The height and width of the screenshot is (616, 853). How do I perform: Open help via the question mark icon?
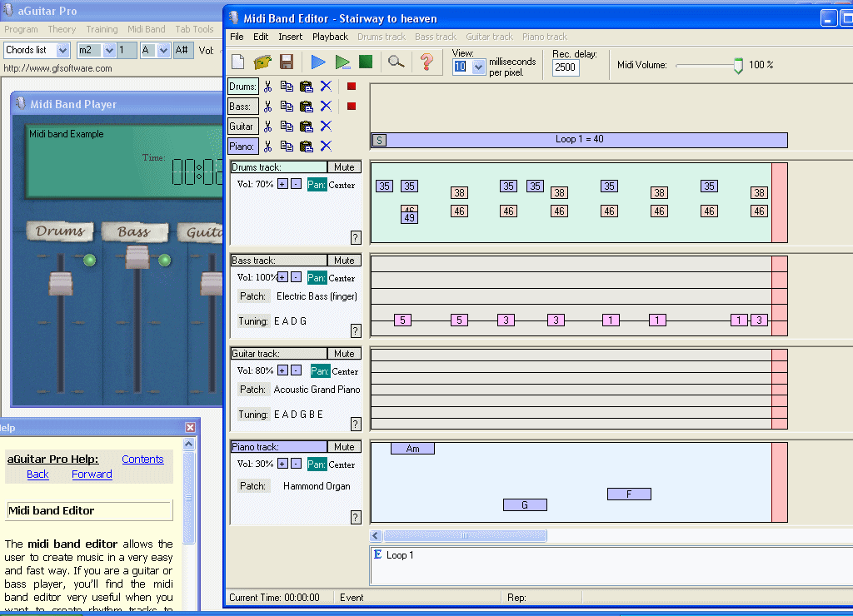[427, 62]
